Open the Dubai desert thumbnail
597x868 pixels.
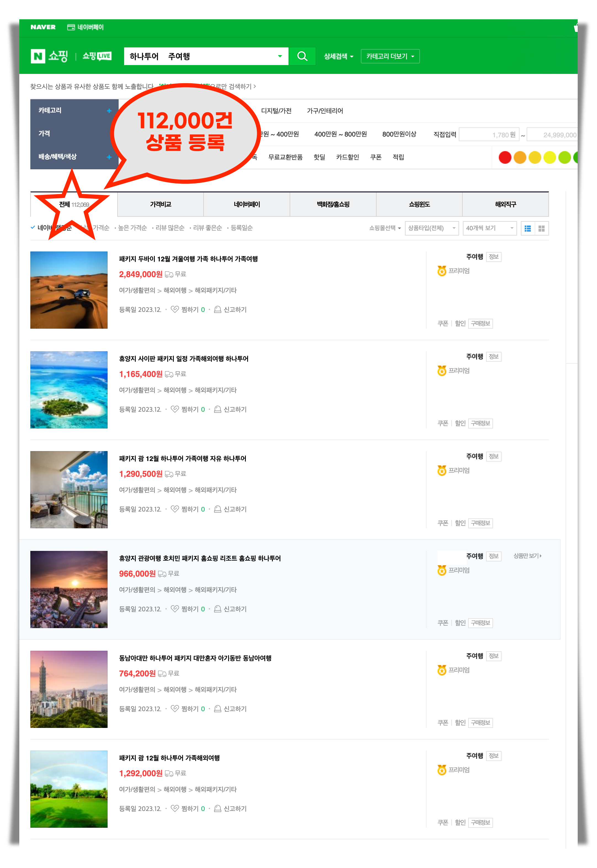click(69, 290)
